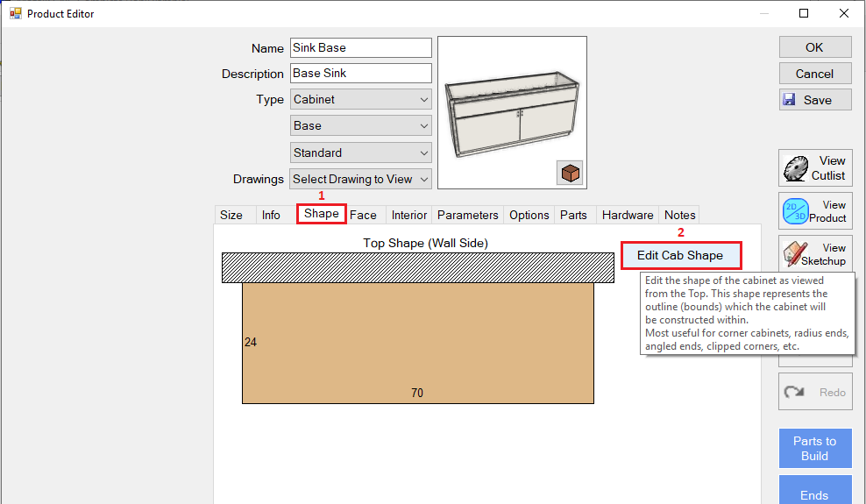
Task: Open Select Drawing to View dropdown
Action: (360, 179)
